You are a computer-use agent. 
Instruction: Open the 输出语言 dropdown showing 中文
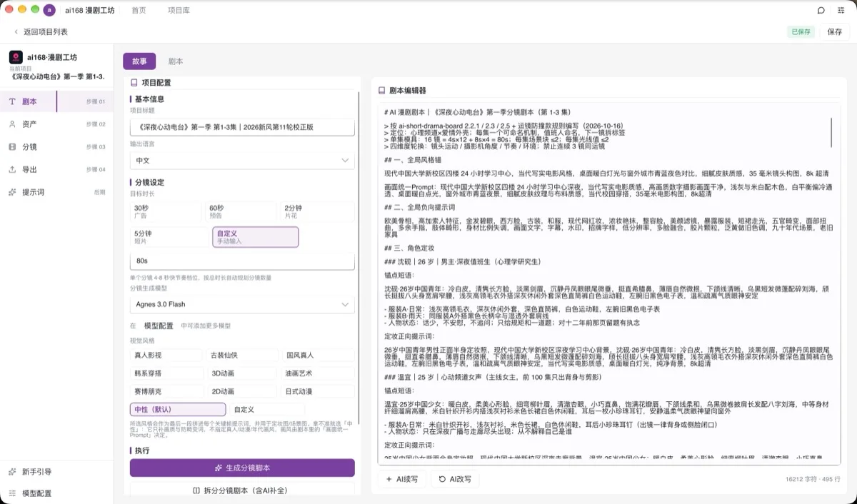(x=242, y=161)
